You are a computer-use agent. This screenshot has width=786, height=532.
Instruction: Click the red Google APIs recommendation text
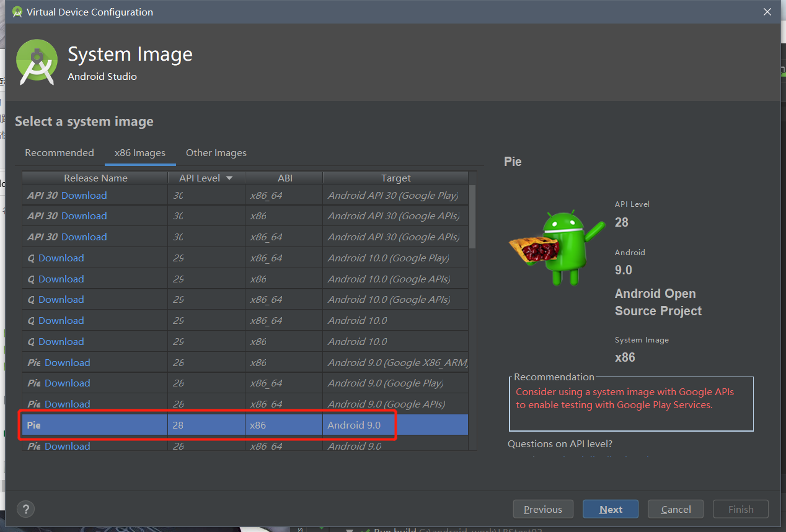(x=625, y=398)
